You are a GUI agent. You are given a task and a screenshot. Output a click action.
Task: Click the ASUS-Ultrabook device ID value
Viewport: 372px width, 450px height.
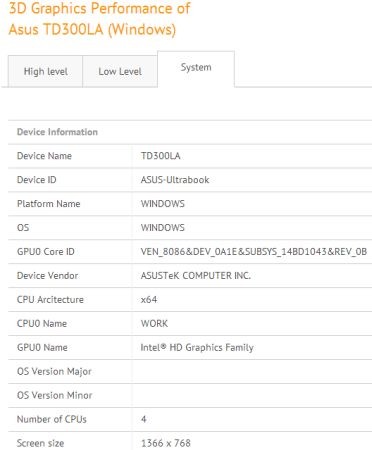175,180
